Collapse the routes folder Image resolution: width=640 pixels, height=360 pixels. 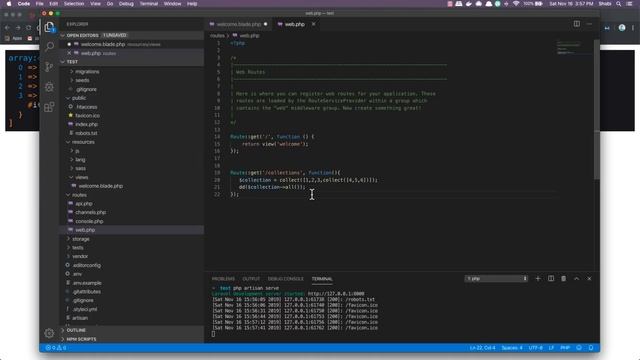[x=79, y=195]
